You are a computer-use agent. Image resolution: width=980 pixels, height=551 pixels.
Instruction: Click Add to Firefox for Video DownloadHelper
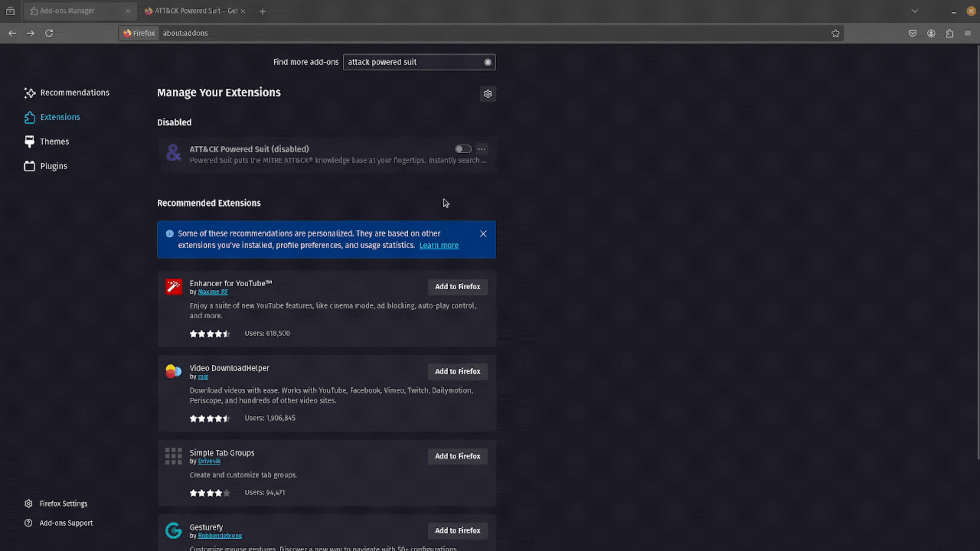tap(458, 371)
